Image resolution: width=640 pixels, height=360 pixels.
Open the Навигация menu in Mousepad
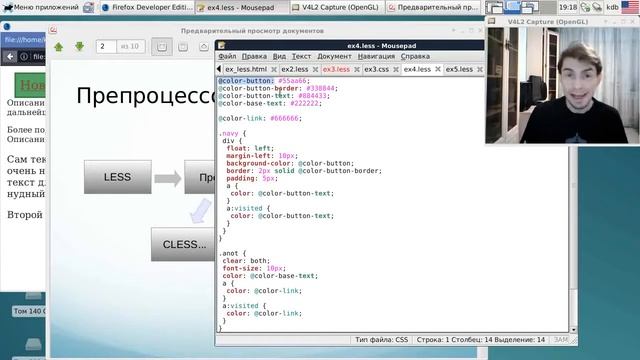tap(376, 56)
